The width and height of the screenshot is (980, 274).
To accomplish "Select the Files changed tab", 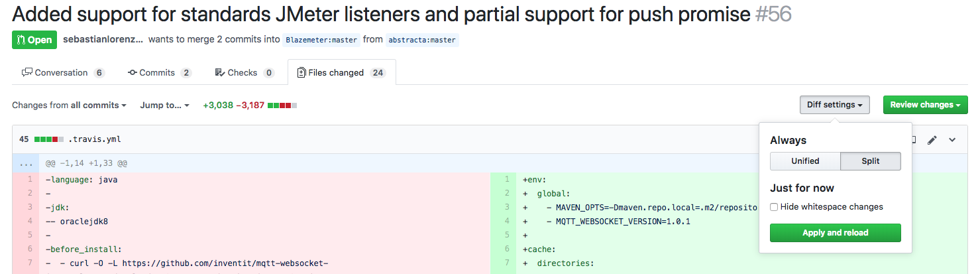I will (342, 73).
